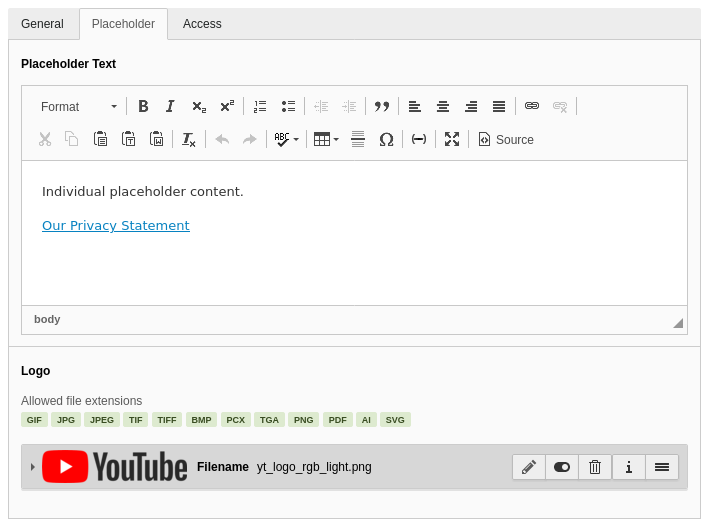The image size is (709, 526).
Task: Increase indent of paragraph
Action: (x=349, y=106)
